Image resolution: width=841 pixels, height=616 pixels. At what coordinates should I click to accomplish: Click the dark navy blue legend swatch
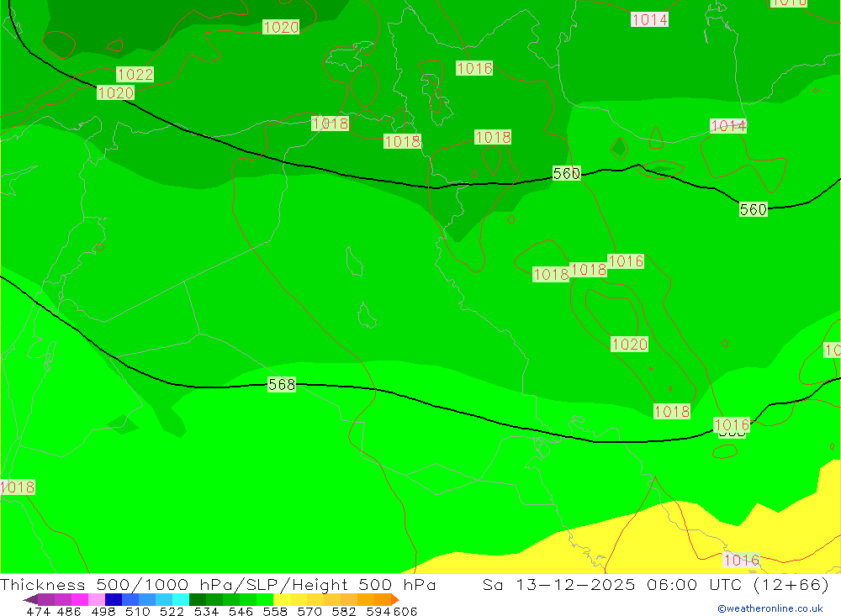114,599
